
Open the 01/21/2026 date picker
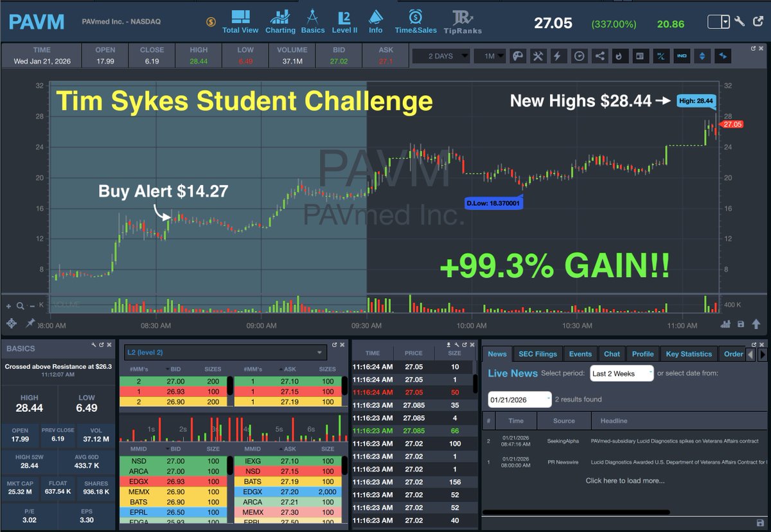point(520,399)
